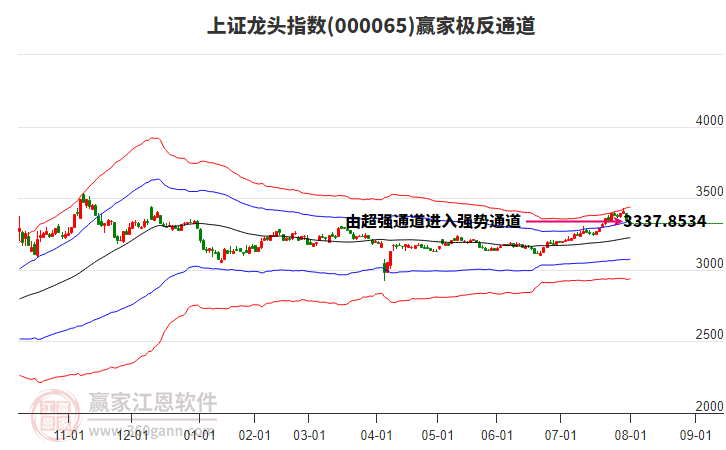
Task: Click the current value label 3337.8534
Action: 665,221
